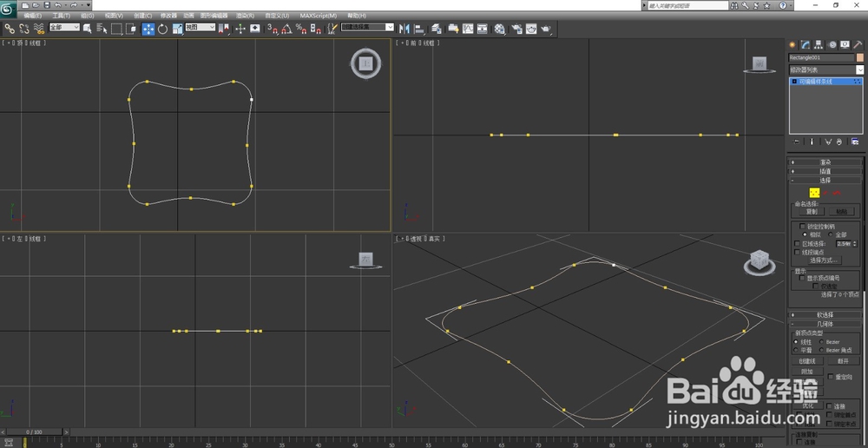Switch to Hierarchy panel tab
868x448 pixels.
(819, 45)
